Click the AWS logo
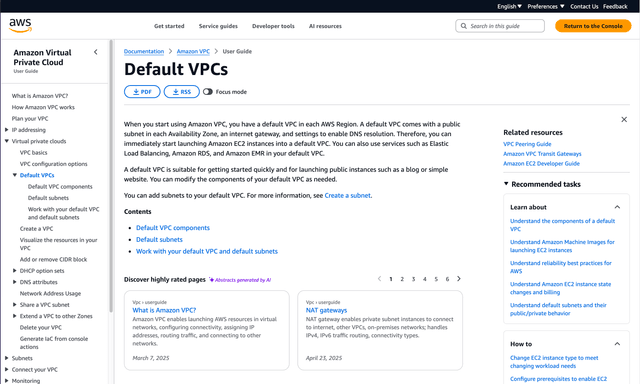Viewport: 640px width, 384px height. 20,25
